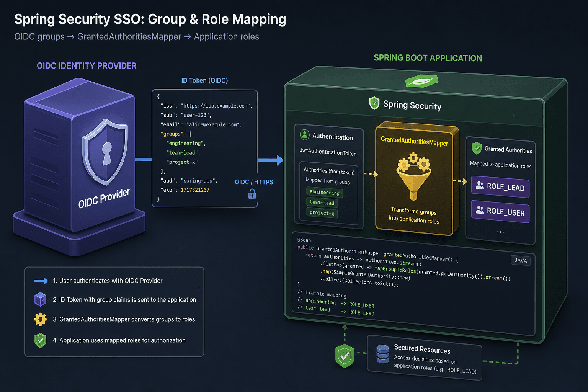
Task: Select the user icon next to Authentication
Action: pos(305,135)
